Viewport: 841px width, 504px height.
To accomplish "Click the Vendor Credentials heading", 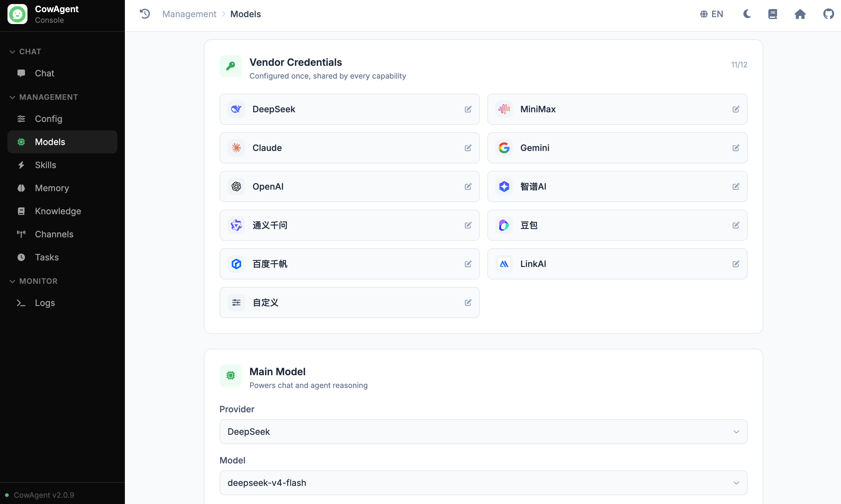I will pos(295,62).
